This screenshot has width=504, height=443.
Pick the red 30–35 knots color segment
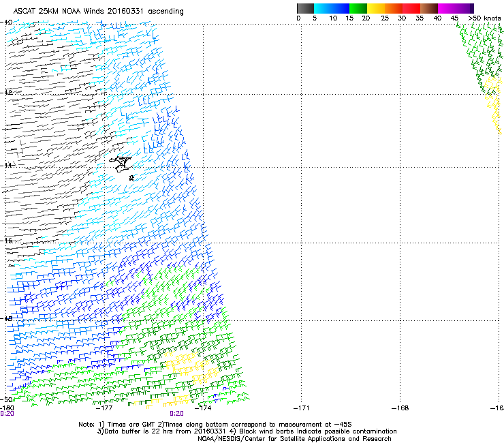(x=411, y=9)
